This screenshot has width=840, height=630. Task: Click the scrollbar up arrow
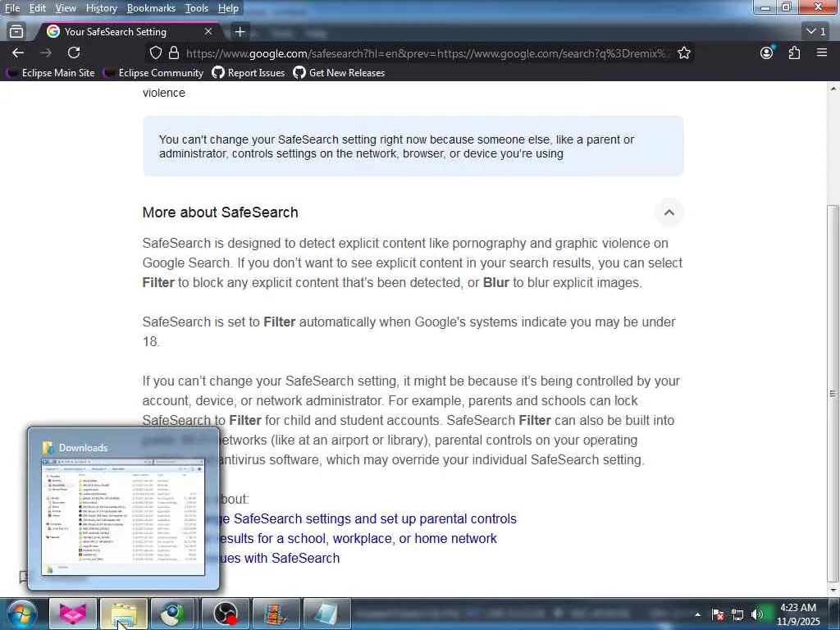pyautogui.click(x=833, y=89)
